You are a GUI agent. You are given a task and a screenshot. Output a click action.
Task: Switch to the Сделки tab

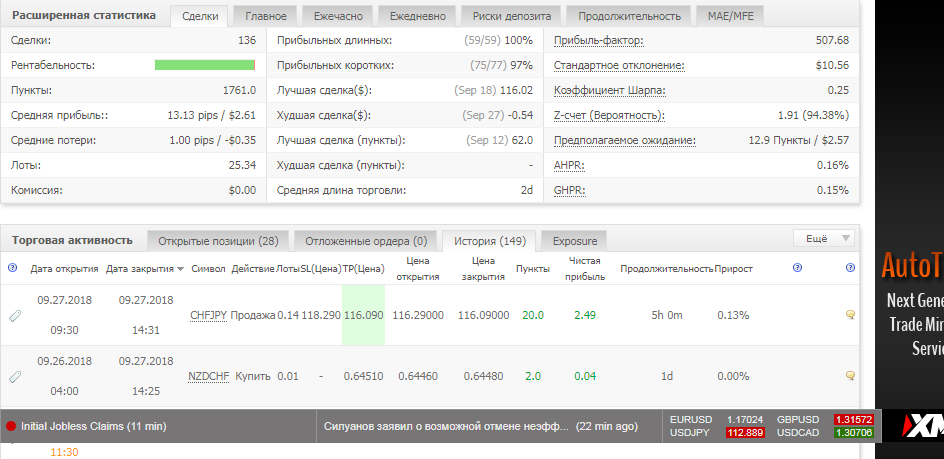click(200, 16)
